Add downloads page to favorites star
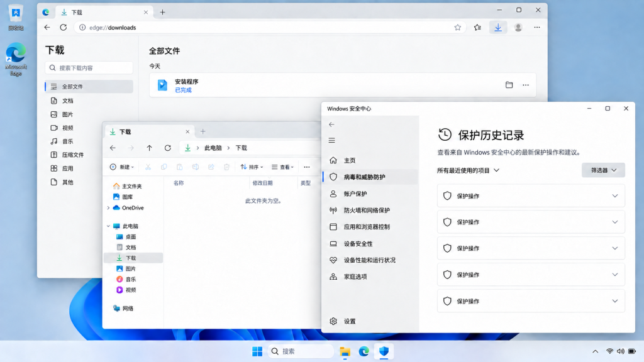 458,28
